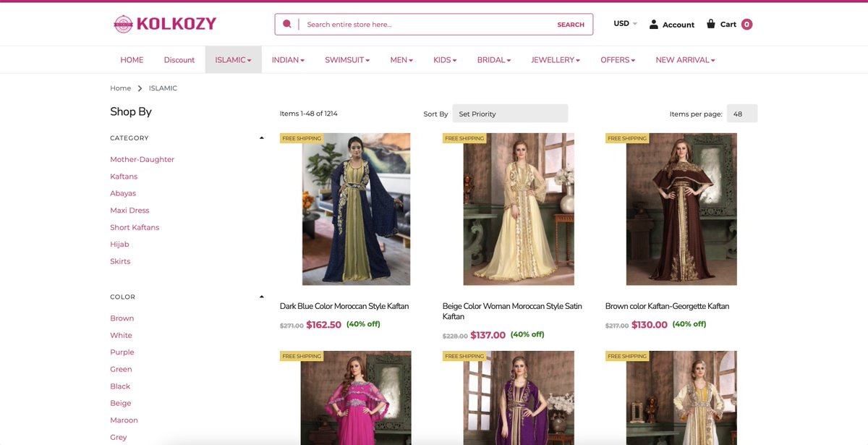868x445 pixels.
Task: Filter by Hijab category
Action: 119,245
